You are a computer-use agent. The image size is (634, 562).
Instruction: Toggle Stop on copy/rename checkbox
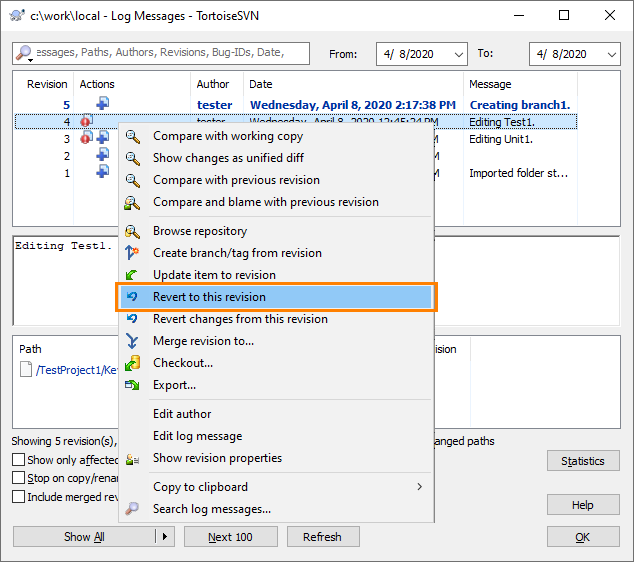19,478
